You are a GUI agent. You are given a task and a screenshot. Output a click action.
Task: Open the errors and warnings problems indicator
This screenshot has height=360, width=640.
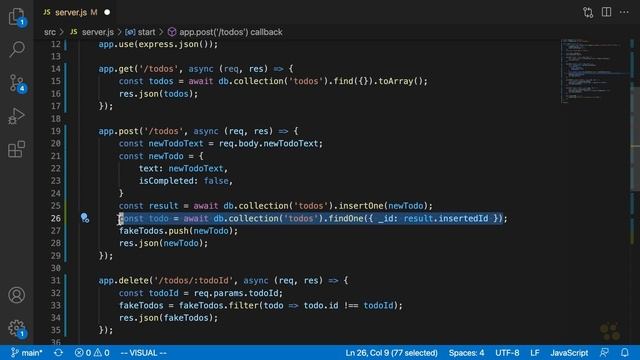92,353
